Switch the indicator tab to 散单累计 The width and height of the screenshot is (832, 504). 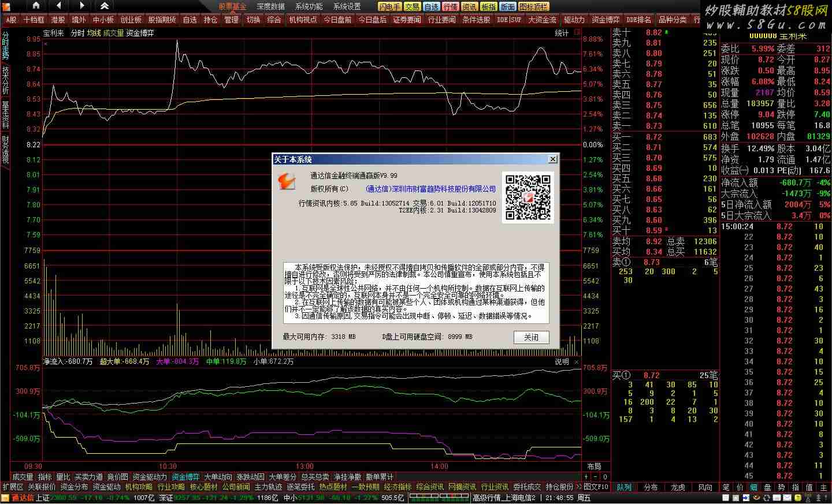(380, 477)
